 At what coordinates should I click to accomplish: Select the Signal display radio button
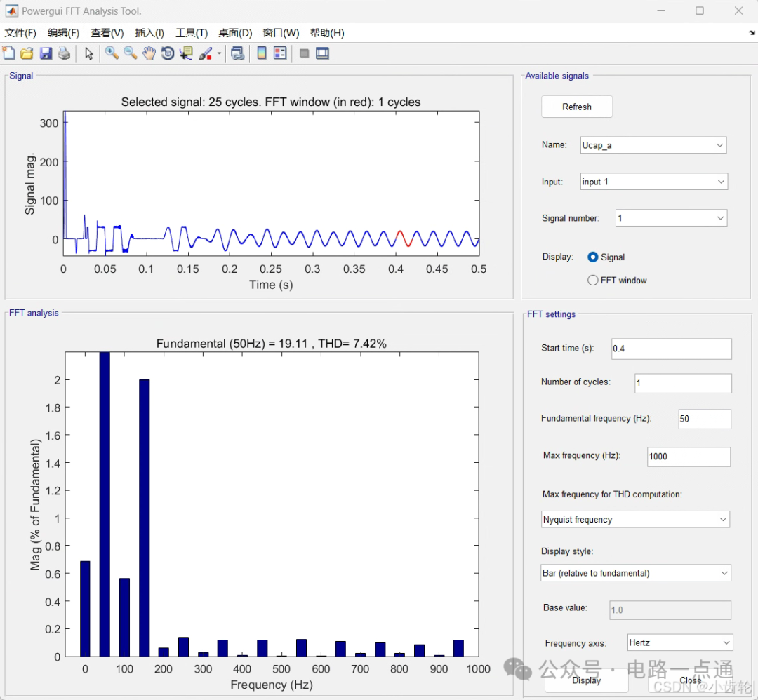pos(593,257)
